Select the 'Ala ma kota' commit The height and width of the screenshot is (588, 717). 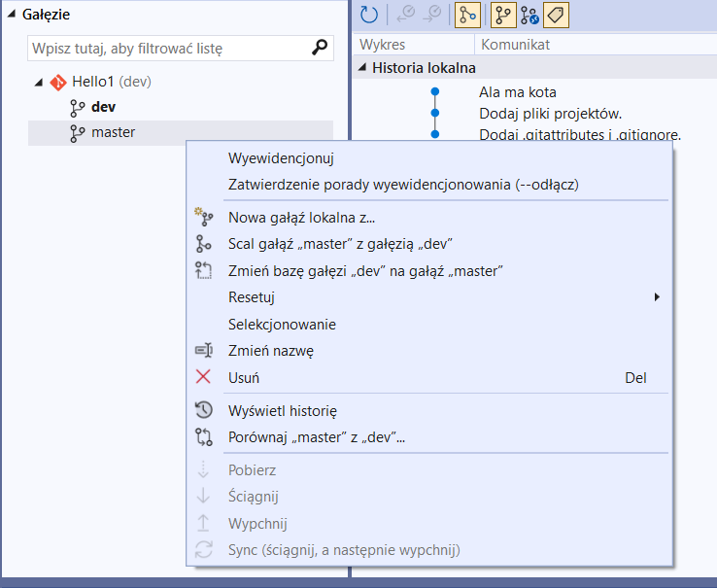point(518,92)
